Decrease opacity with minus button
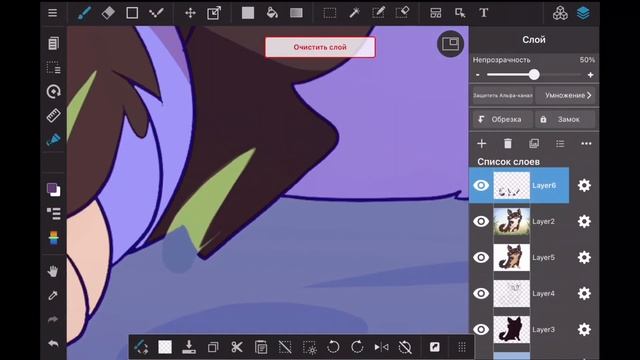This screenshot has height=360, width=640. tap(478, 75)
